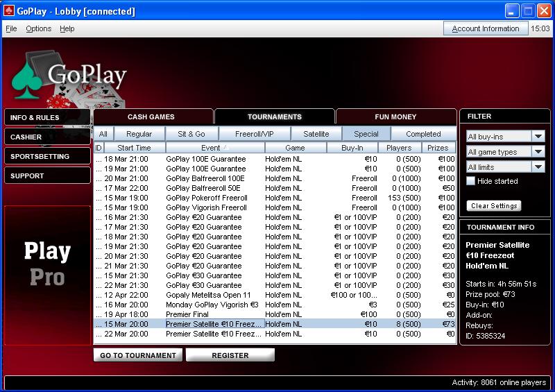
Task: Click the 8061 online players activity text
Action: (499, 382)
